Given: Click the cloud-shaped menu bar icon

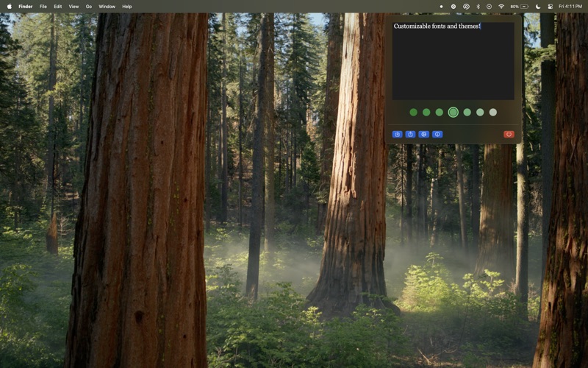Looking at the screenshot, I should click(466, 7).
